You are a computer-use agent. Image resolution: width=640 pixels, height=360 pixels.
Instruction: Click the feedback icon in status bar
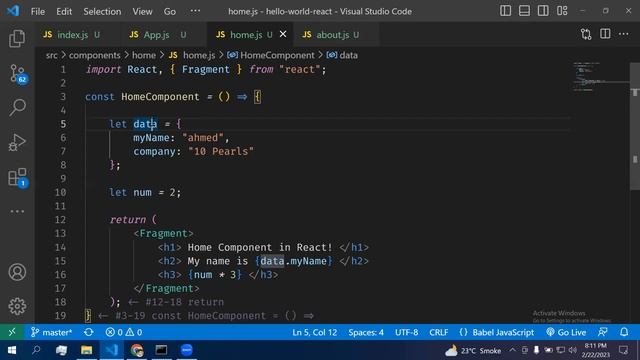(603, 332)
